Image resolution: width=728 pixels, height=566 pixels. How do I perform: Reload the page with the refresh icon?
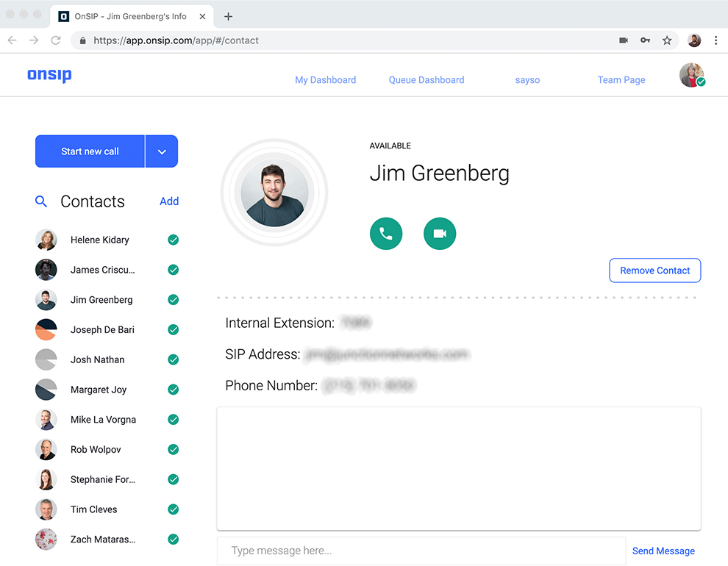click(56, 40)
